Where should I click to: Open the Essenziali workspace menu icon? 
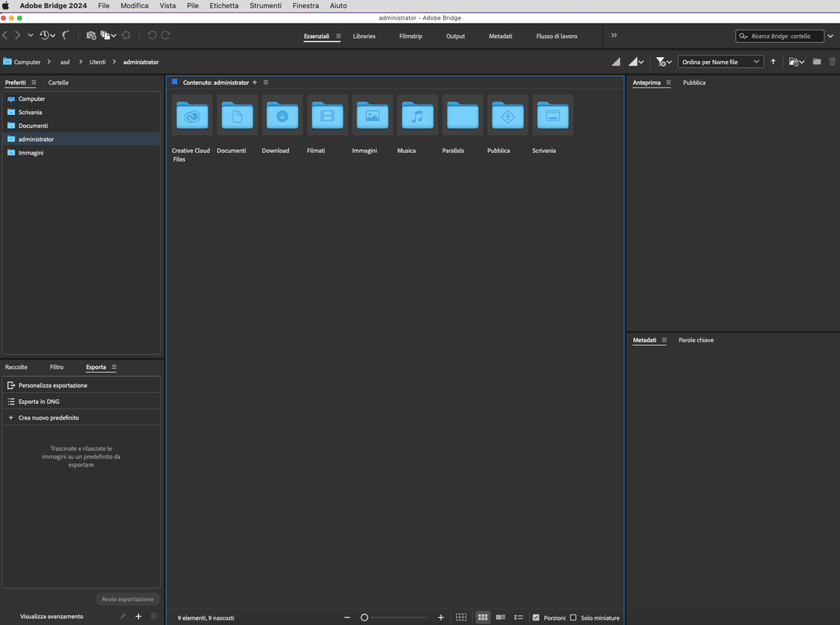[338, 37]
